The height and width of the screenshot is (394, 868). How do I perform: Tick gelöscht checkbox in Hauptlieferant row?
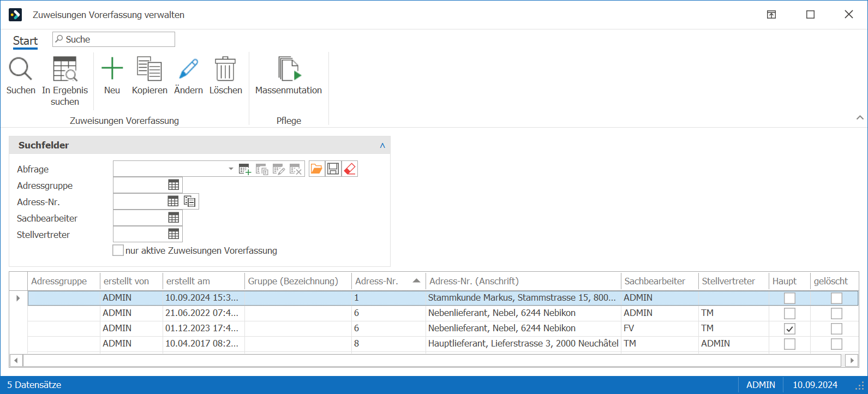(x=836, y=344)
